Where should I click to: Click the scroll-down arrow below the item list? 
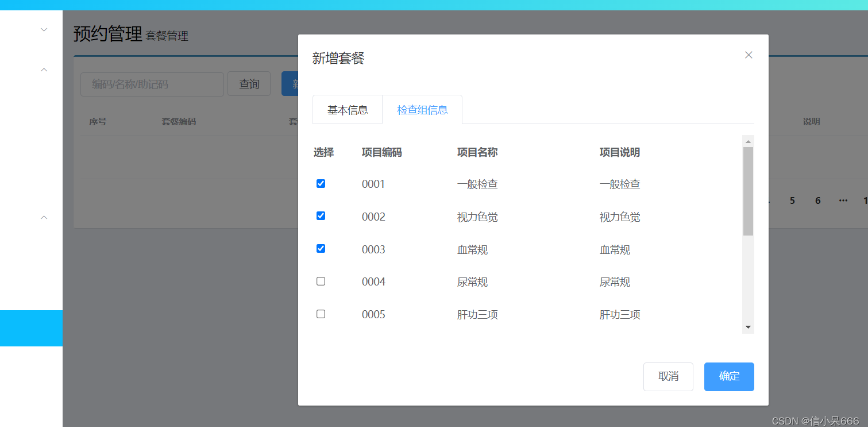click(x=748, y=326)
